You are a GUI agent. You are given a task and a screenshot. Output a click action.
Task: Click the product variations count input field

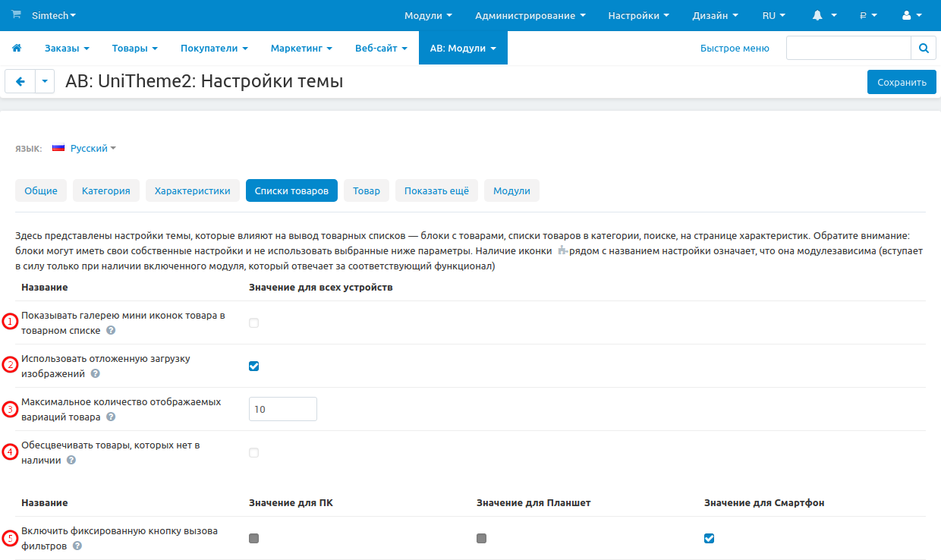[282, 409]
